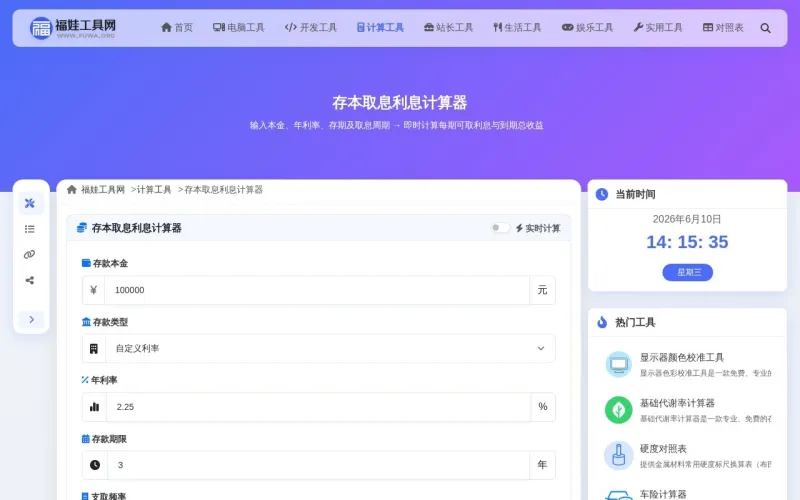Viewport: 800px width, 500px height.
Task: Click the % unit label on rate field
Action: click(543, 407)
